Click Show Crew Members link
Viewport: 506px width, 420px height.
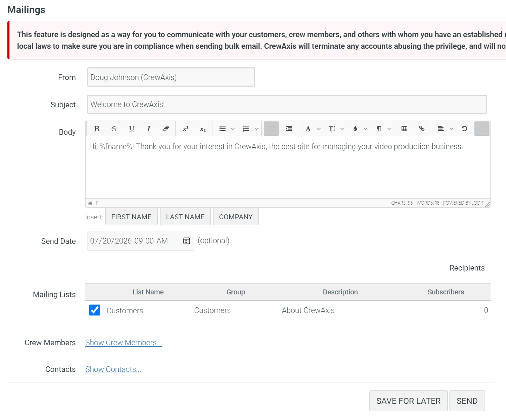tap(124, 342)
